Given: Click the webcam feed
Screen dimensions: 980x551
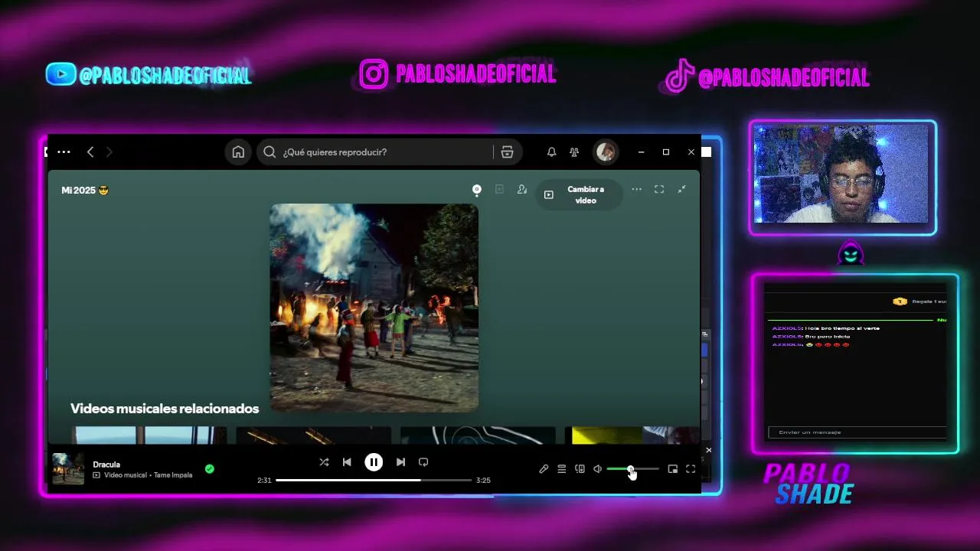Looking at the screenshot, I should (842, 174).
